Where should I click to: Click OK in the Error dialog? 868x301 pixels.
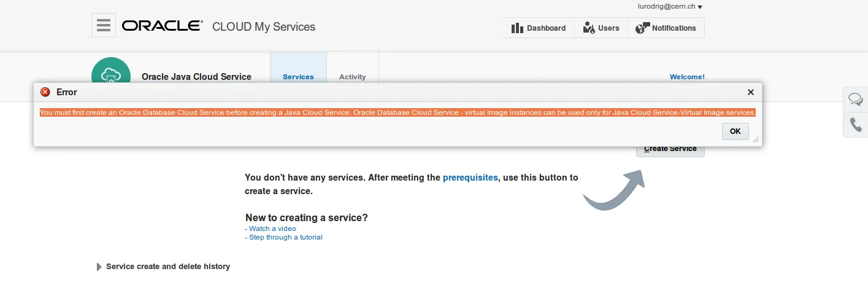[x=735, y=131]
